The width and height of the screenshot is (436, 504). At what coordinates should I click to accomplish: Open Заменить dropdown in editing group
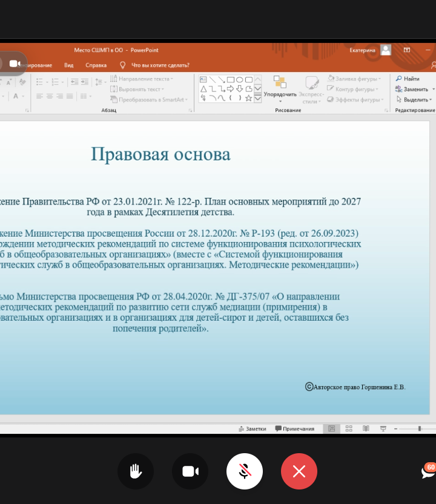414,89
